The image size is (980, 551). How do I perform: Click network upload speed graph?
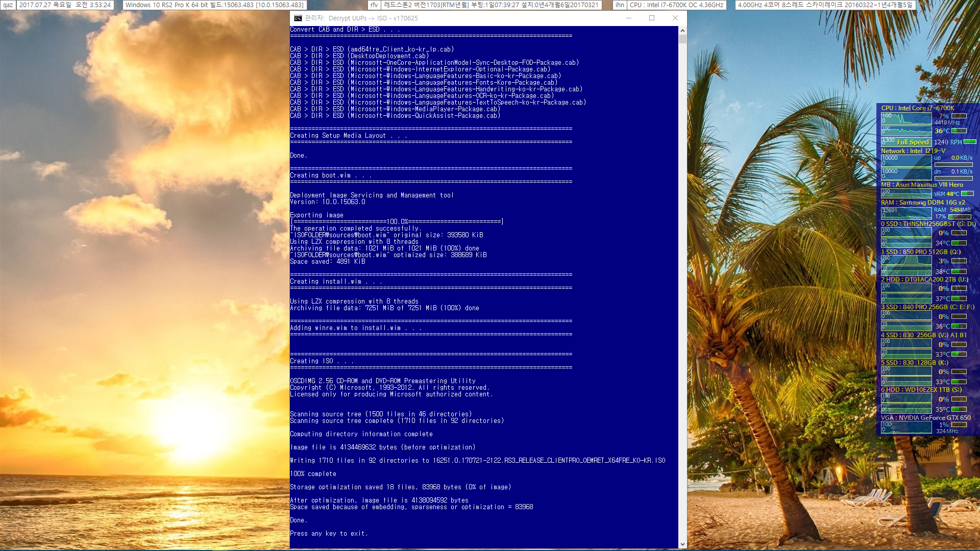click(906, 161)
